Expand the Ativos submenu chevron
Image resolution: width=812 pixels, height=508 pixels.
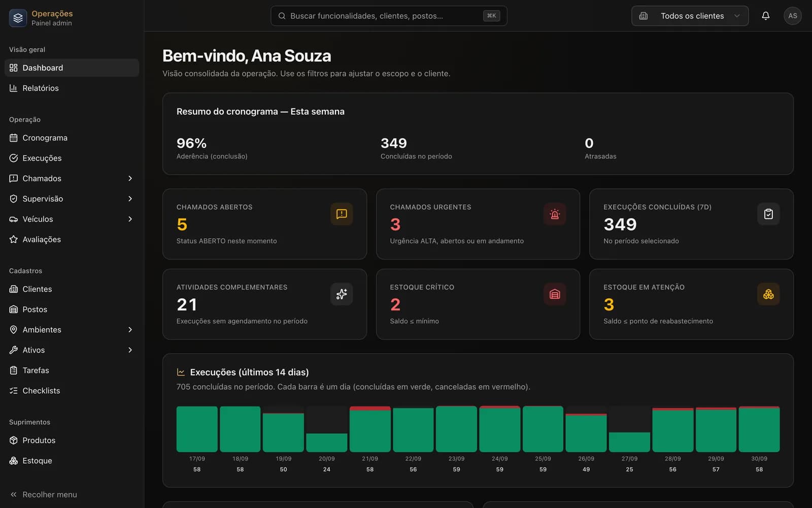tap(130, 350)
